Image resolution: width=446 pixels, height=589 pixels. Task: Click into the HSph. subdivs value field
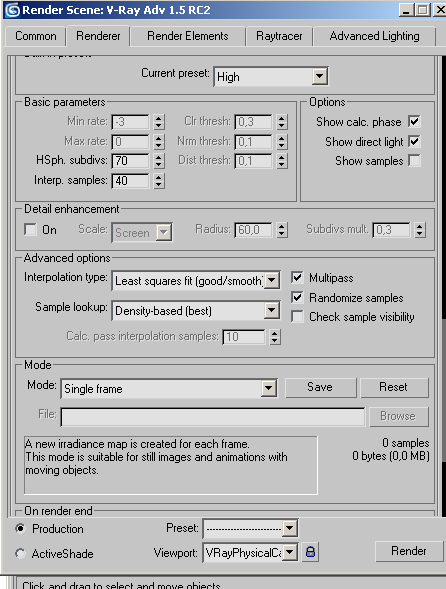click(130, 161)
